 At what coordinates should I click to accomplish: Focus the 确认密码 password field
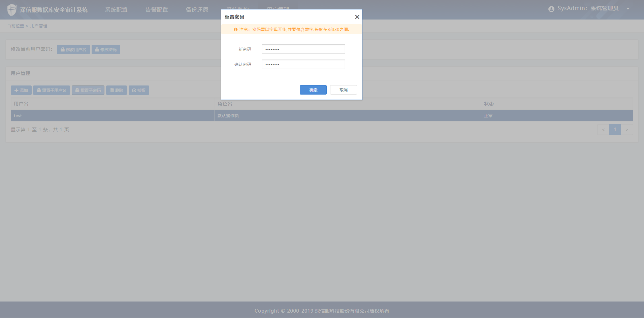(303, 64)
